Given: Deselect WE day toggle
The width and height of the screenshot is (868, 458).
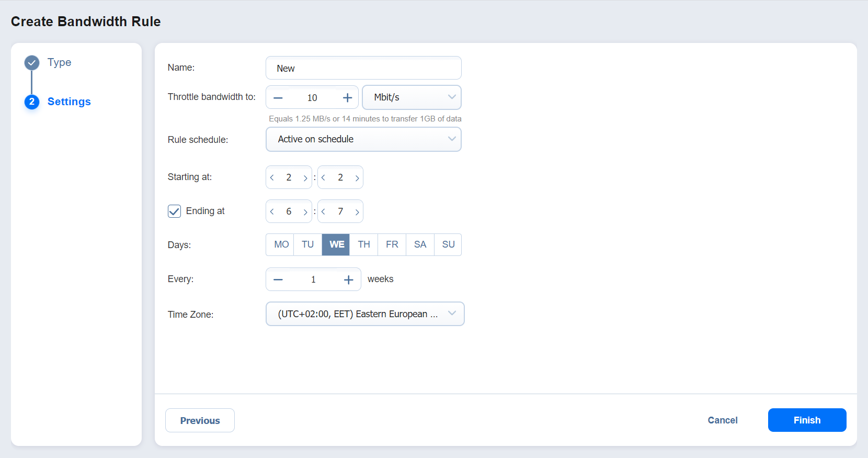Looking at the screenshot, I should coord(336,244).
